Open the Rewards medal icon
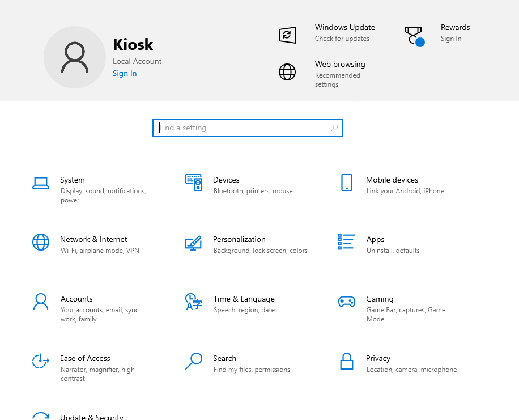519x420 pixels. tap(414, 36)
